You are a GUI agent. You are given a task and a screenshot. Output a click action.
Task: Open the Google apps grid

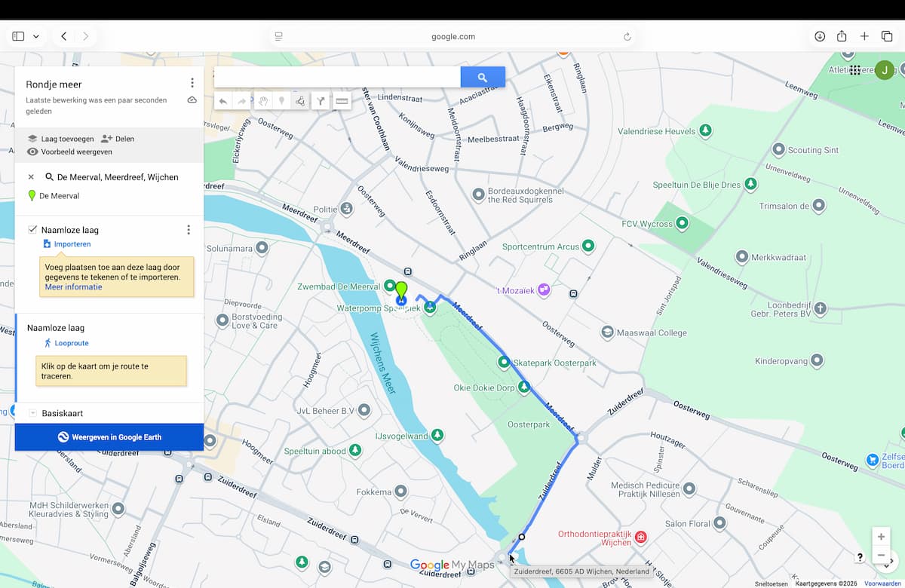854,70
